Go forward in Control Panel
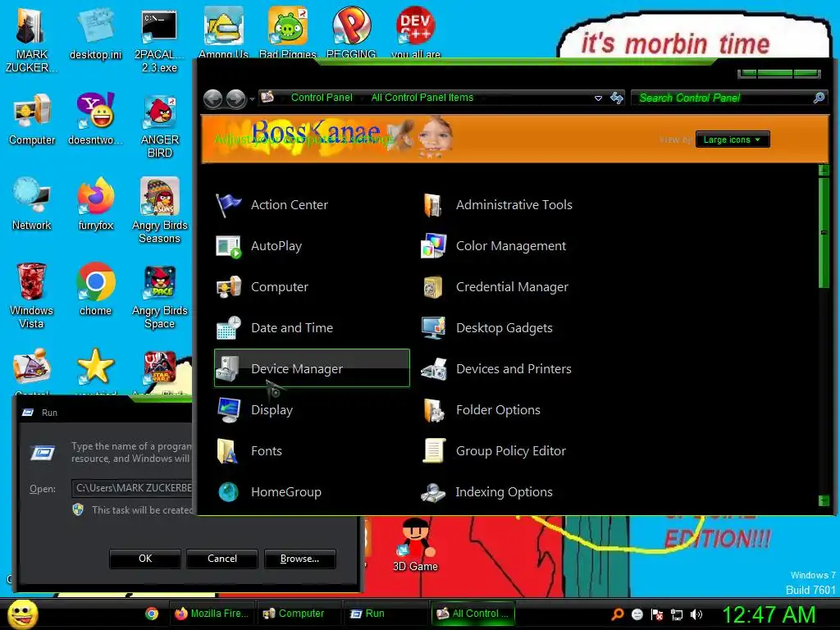Screen dimensions: 840x630 click(236, 98)
